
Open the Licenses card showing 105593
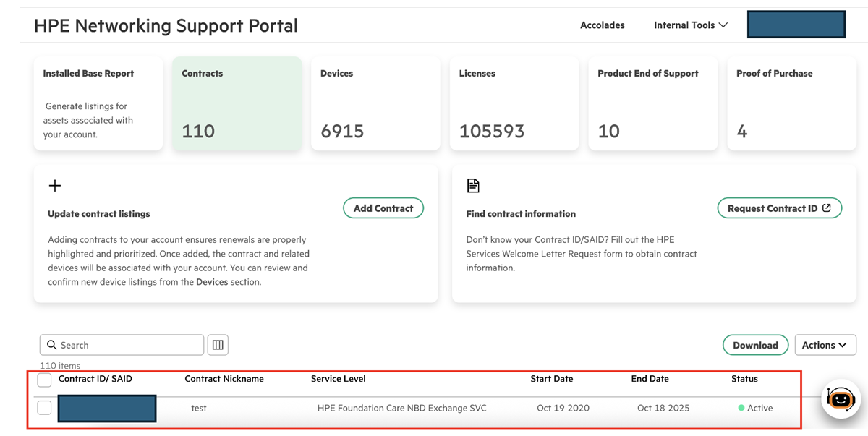[514, 103]
